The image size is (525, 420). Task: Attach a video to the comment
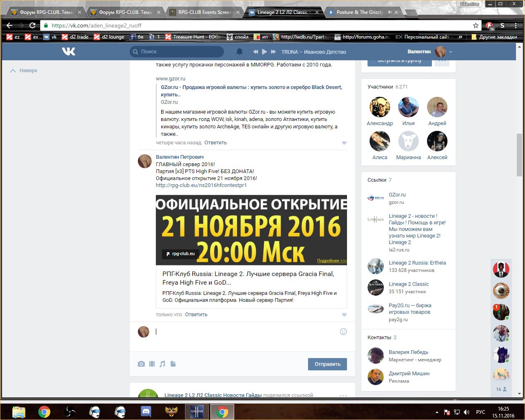pyautogui.click(x=152, y=364)
